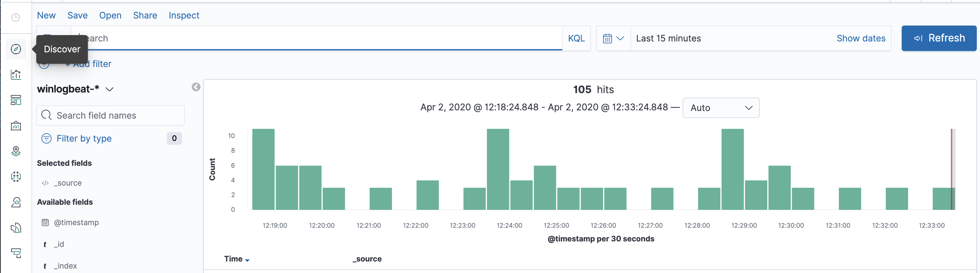Open the Machine Learning icon in the sidebar
Image resolution: width=980 pixels, height=273 pixels.
pyautogui.click(x=16, y=177)
